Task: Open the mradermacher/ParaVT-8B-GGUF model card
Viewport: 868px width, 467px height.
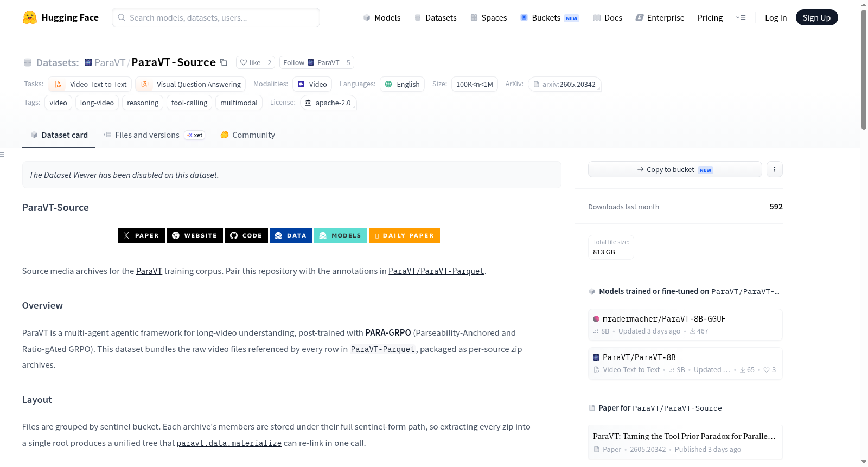Action: coord(685,324)
